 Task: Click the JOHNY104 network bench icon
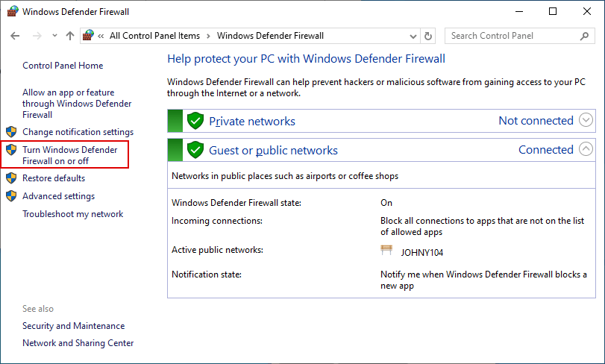tap(386, 250)
